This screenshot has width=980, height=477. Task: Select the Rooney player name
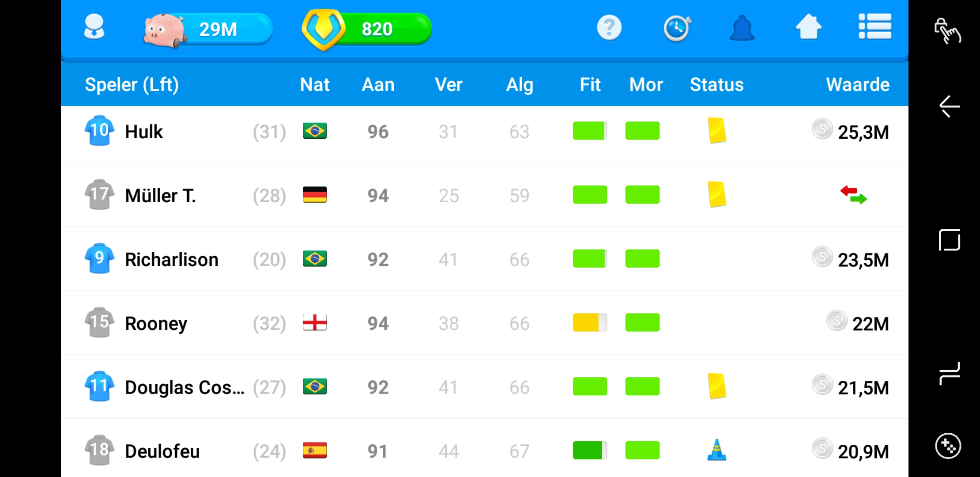click(x=156, y=324)
